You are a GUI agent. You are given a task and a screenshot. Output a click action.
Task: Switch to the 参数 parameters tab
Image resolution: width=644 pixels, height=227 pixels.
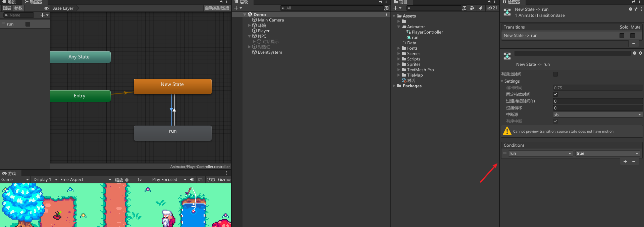coord(18,8)
